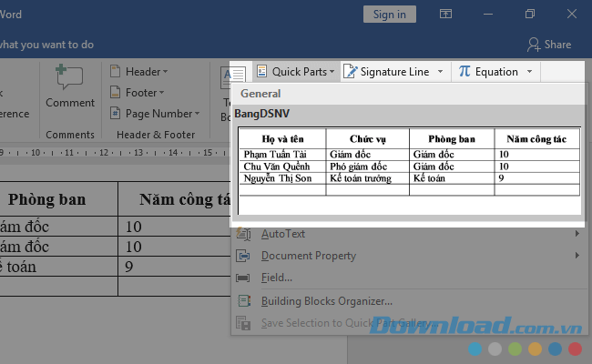Image resolution: width=592 pixels, height=364 pixels.
Task: Open the Page Number dropdown arrow
Action: click(x=198, y=114)
